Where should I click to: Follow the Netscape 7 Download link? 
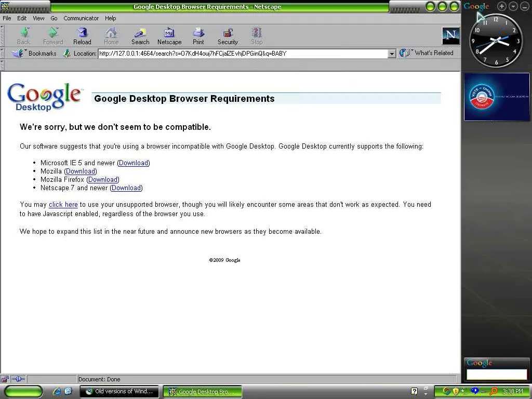(126, 188)
